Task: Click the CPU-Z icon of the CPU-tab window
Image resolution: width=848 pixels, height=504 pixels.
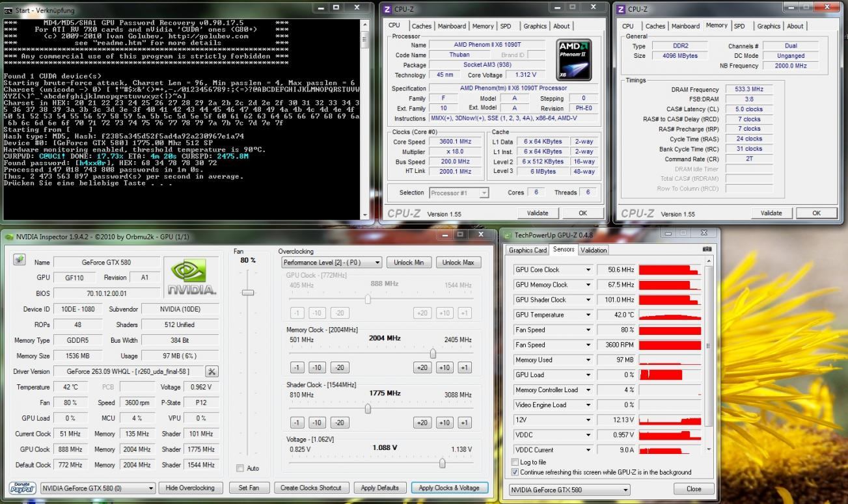Action: (388, 9)
